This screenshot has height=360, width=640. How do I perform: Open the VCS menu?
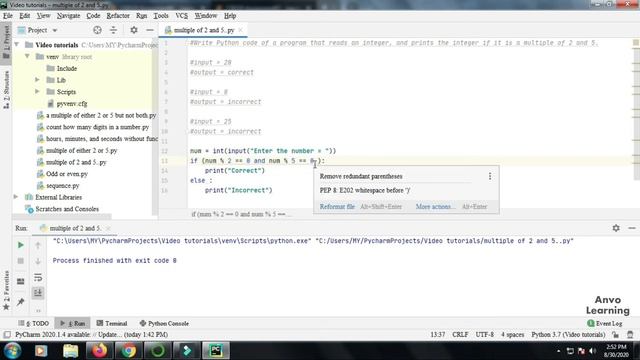(x=182, y=16)
